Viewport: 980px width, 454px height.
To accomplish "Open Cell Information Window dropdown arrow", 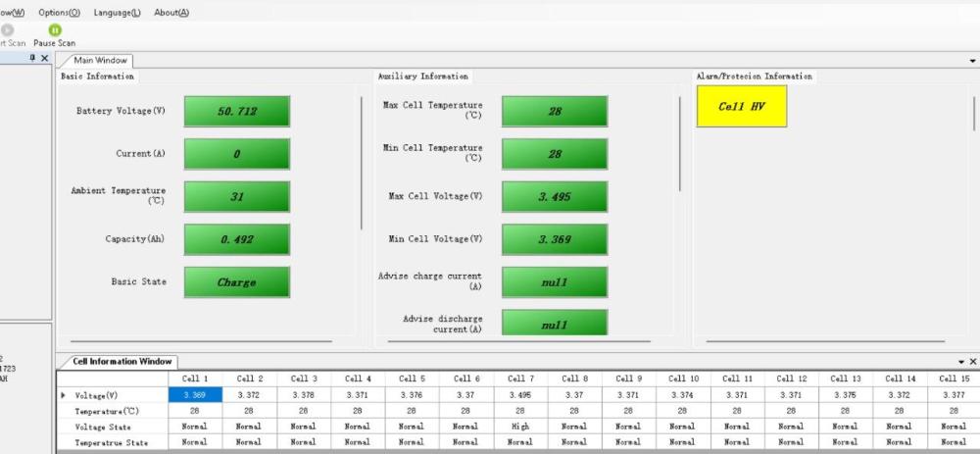I will [961, 362].
